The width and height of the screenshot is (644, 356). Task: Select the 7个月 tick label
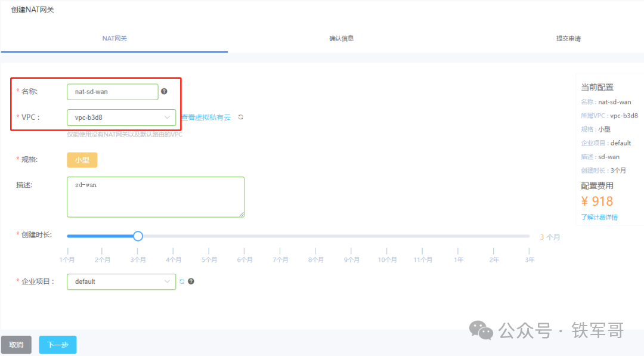(x=280, y=260)
